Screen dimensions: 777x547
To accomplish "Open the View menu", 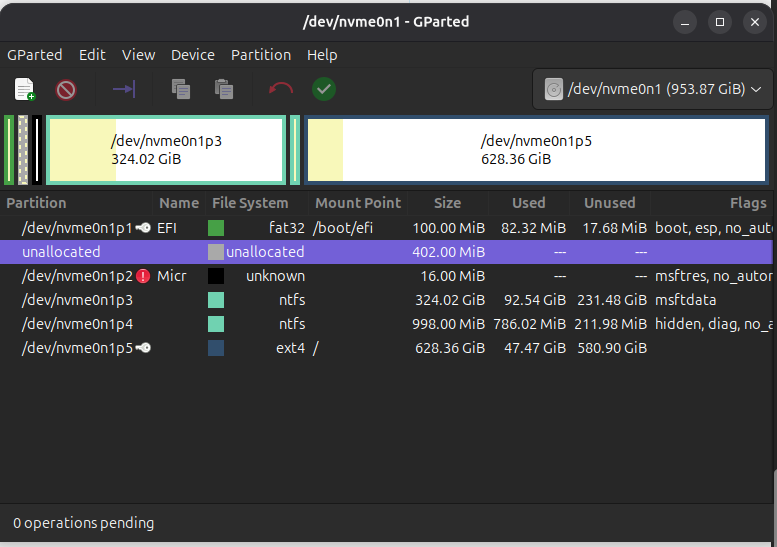I will click(x=139, y=55).
